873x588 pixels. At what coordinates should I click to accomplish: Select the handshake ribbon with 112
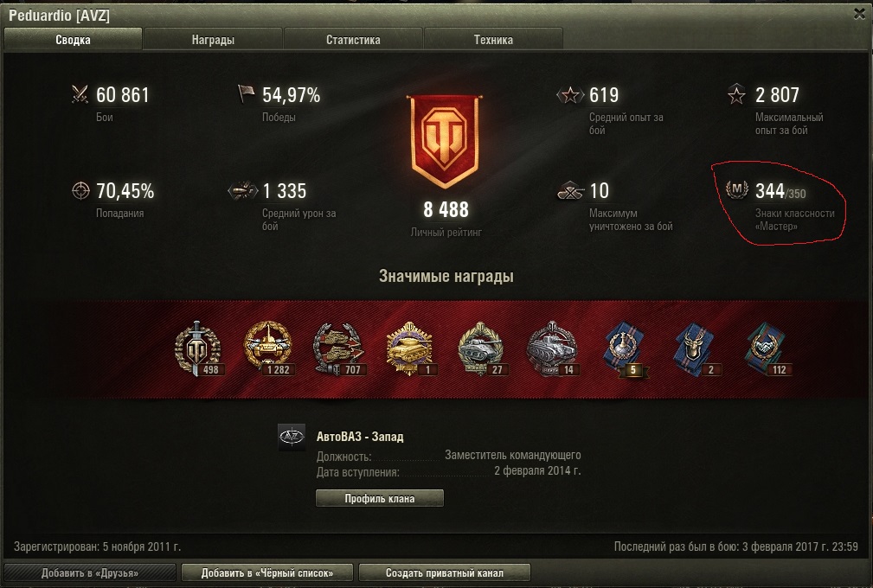pos(766,349)
